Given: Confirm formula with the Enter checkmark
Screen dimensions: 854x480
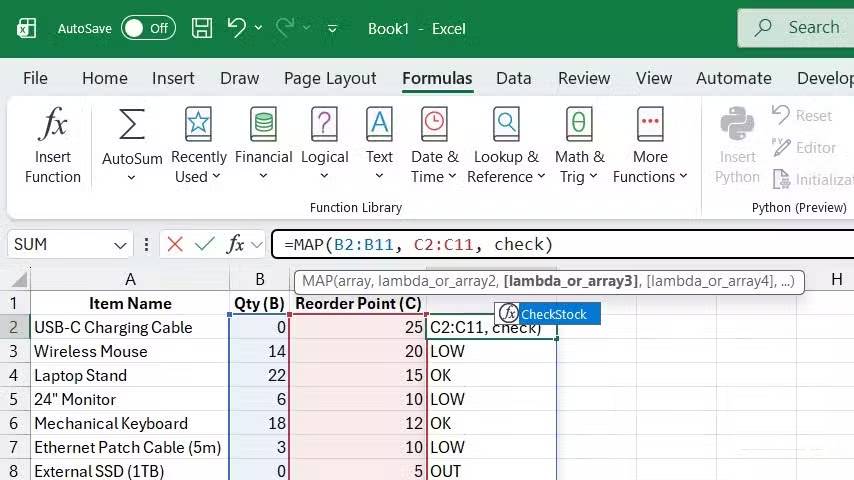Looking at the screenshot, I should [x=205, y=244].
